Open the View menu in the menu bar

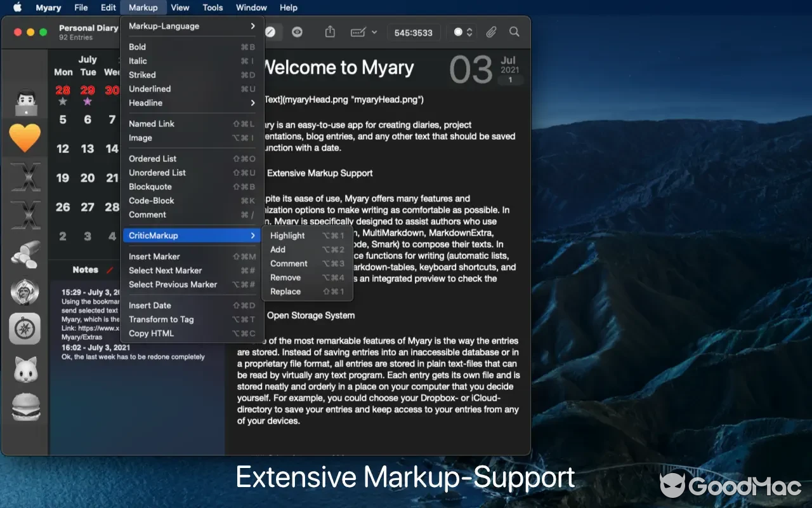(x=180, y=8)
